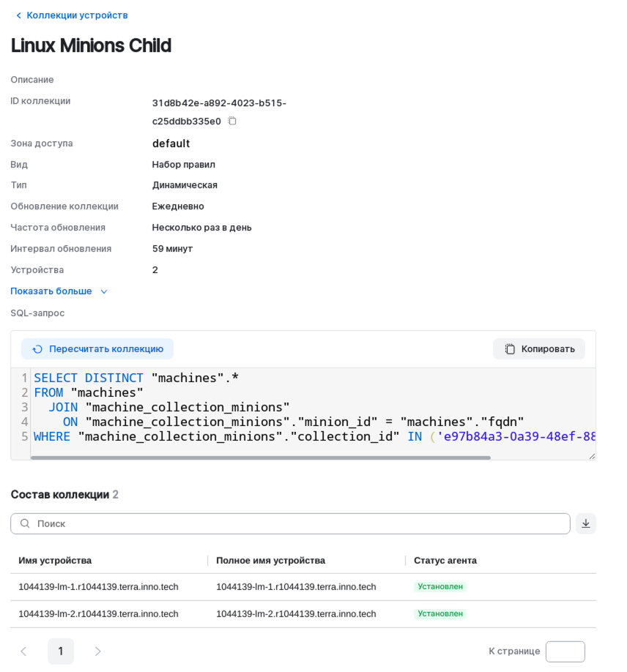Screen dimensions: 627x672
Task: Click the К странице page number input
Action: pos(565,652)
